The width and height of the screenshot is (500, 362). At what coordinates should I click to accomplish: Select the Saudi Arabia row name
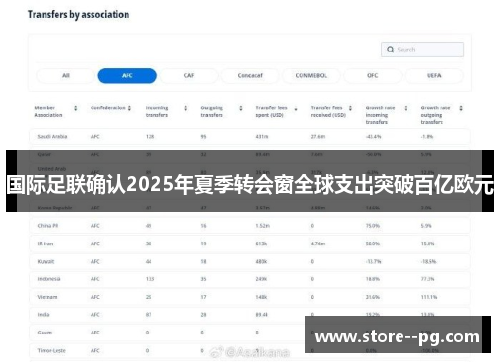click(52, 137)
